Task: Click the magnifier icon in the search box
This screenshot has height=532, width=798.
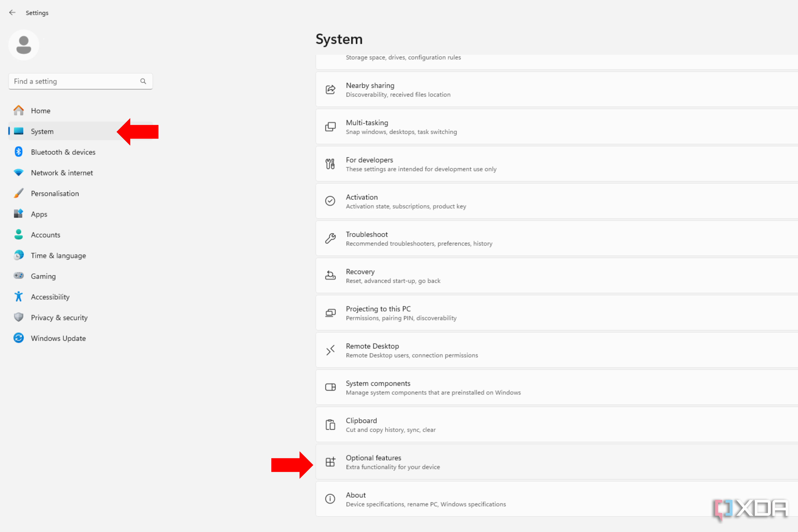Action: pos(143,81)
